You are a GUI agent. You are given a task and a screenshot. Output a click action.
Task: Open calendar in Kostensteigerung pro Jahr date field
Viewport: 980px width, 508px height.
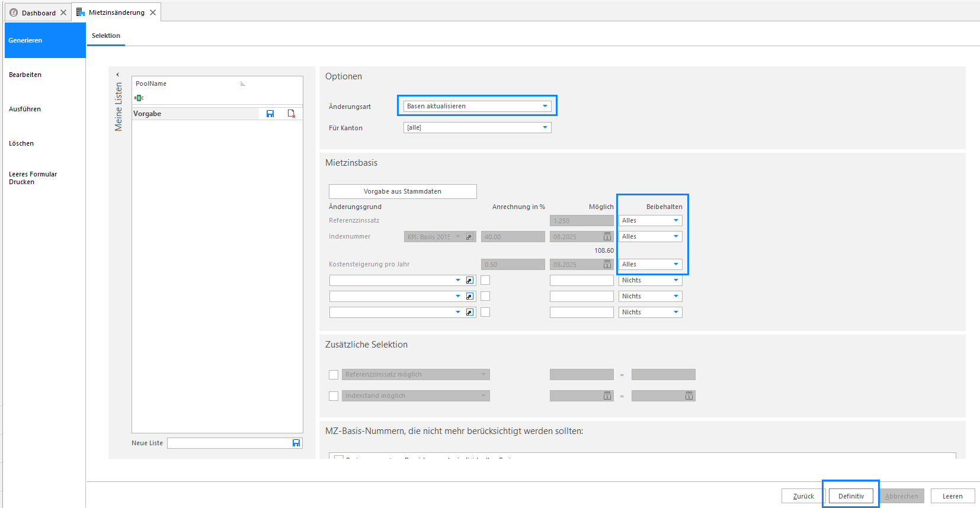tap(607, 264)
